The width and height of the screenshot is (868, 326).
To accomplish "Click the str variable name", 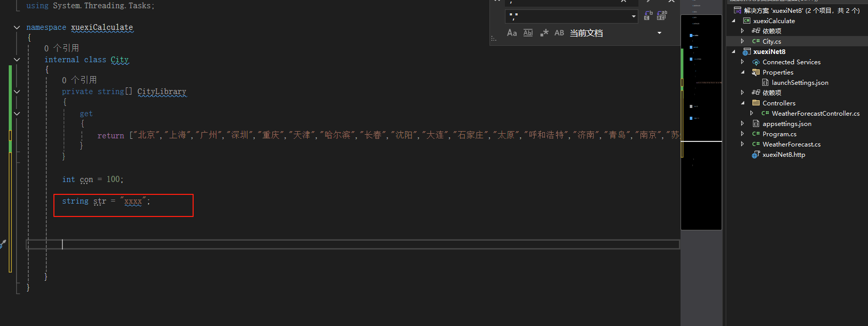I will 100,201.
